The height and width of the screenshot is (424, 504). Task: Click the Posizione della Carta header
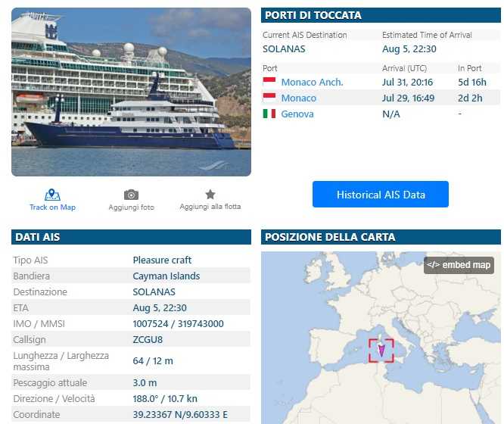[x=329, y=237]
